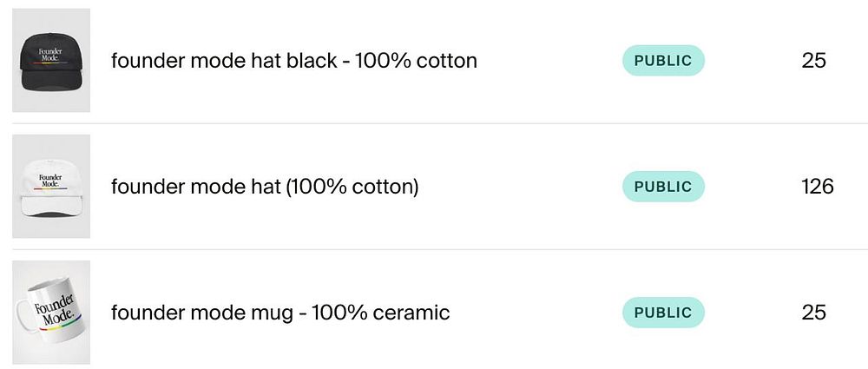Toggle PUBLIC status of the black hat
The width and height of the screenshot is (868, 369).
(x=663, y=61)
